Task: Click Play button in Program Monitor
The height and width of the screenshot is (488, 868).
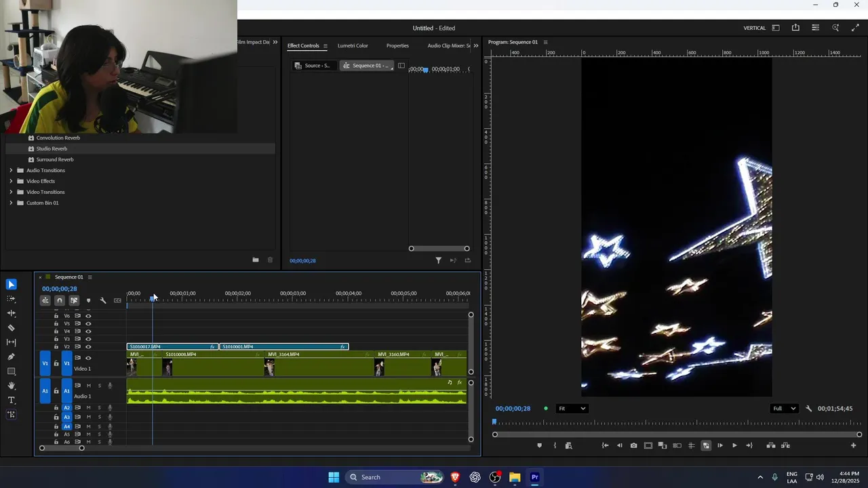Action: click(x=734, y=445)
